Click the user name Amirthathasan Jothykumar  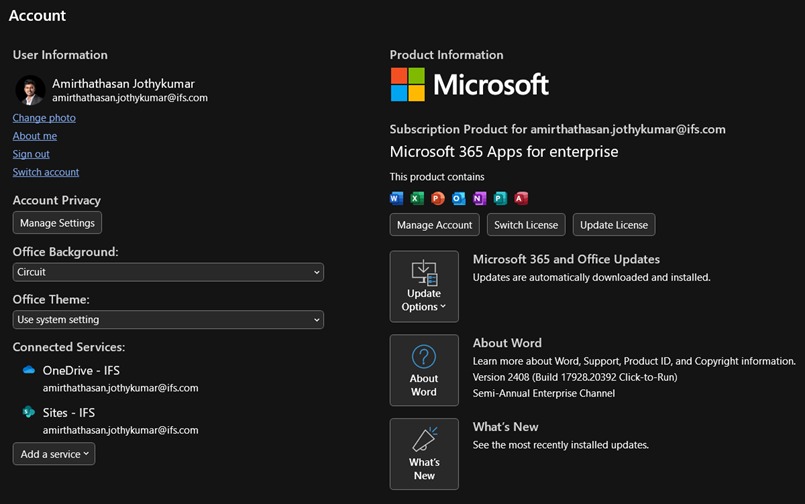123,84
